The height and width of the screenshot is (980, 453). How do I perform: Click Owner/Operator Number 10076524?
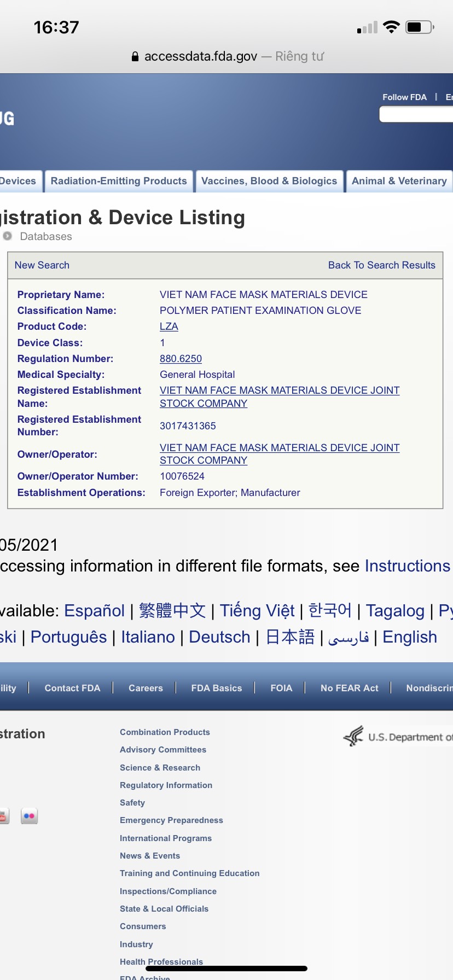[182, 476]
